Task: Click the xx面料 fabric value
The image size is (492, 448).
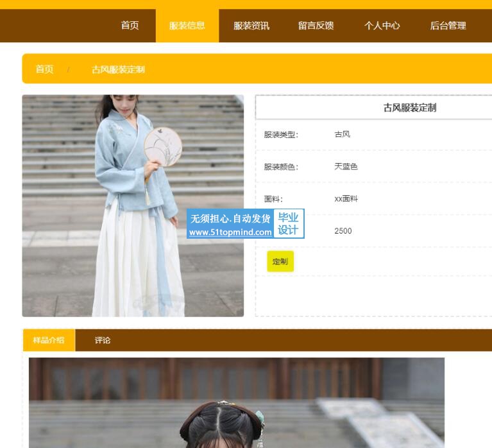Action: tap(346, 199)
